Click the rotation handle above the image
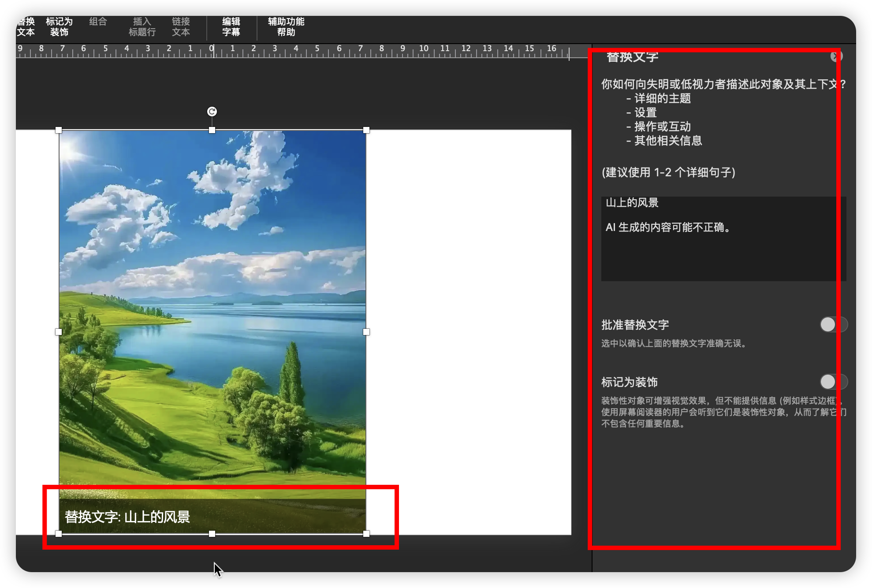The height and width of the screenshot is (588, 872). [x=212, y=112]
